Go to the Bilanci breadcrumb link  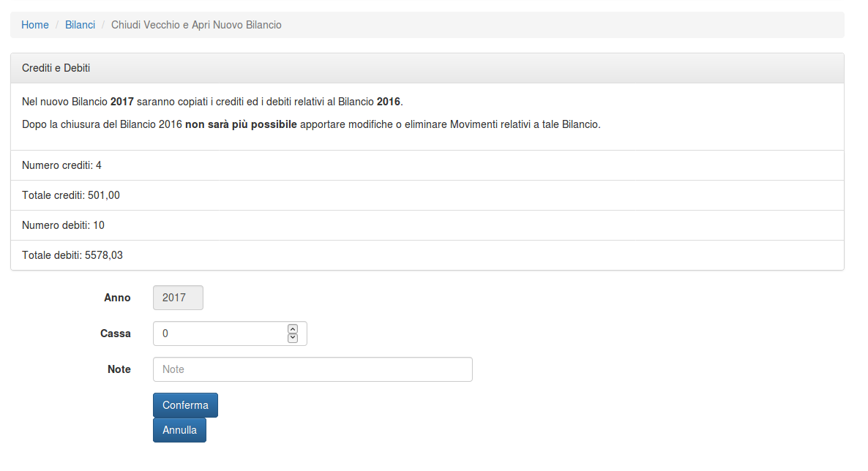point(80,25)
